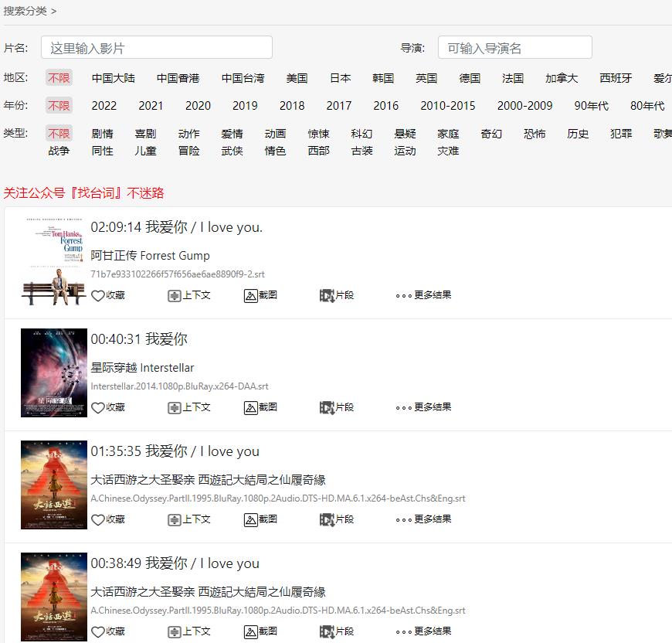672x643 pixels.
Task: Click 片段 clip icon for Forrest Gump
Action: coord(327,295)
